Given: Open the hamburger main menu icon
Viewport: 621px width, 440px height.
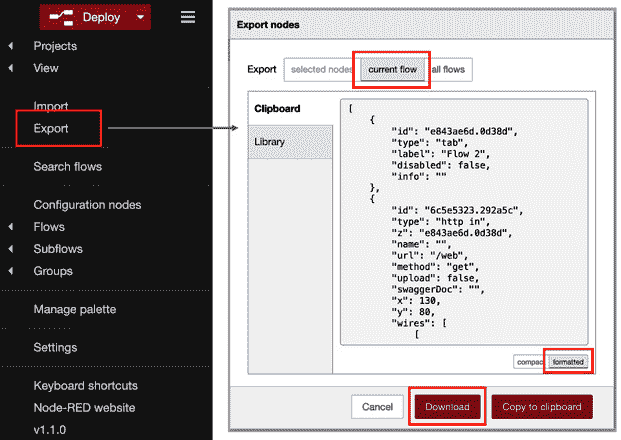Looking at the screenshot, I should [x=187, y=17].
